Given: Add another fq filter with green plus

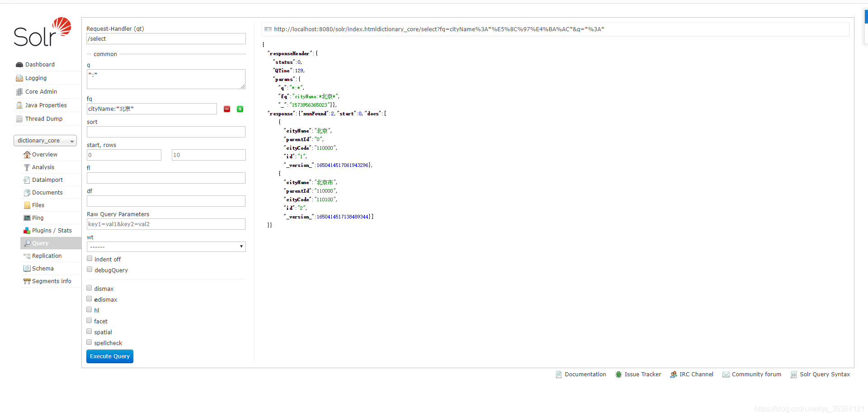Looking at the screenshot, I should pos(240,109).
